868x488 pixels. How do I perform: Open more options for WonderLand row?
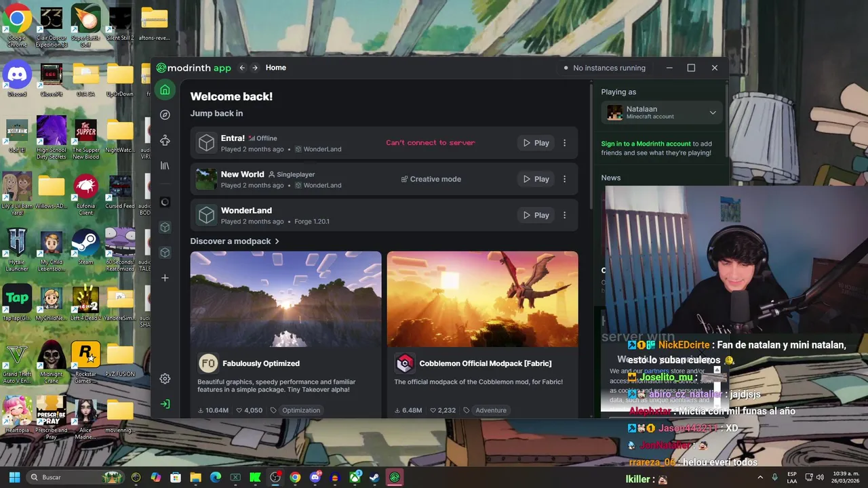565,215
